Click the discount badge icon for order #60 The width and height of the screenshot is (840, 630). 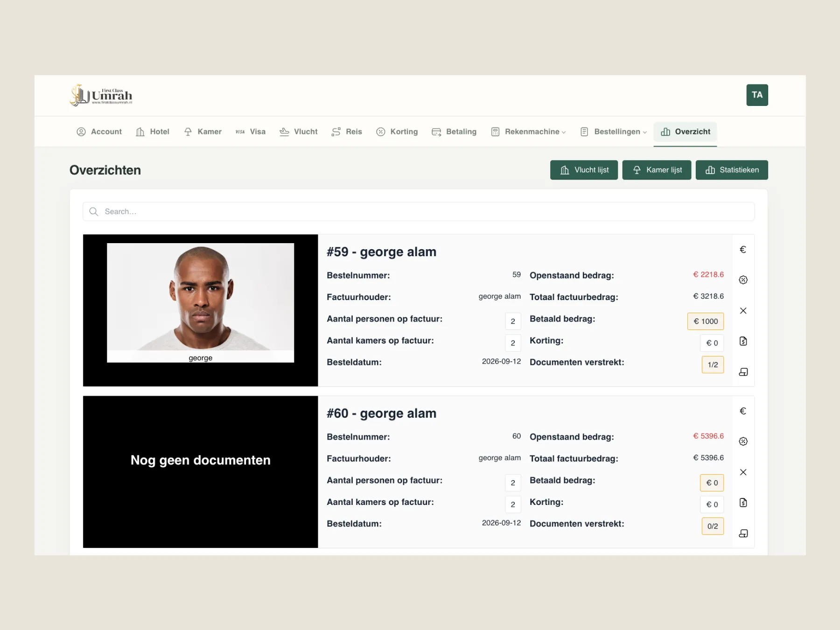[743, 441]
